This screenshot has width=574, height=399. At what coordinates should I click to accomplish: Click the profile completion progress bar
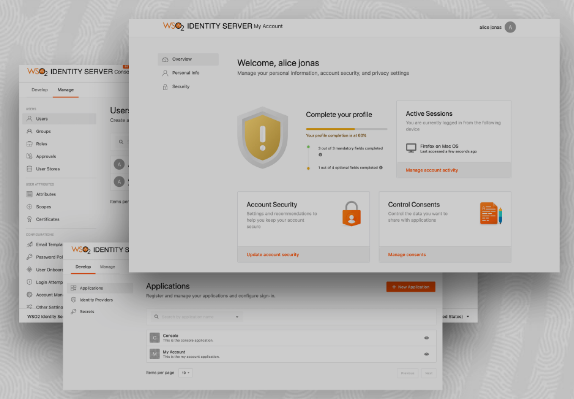tap(346, 129)
